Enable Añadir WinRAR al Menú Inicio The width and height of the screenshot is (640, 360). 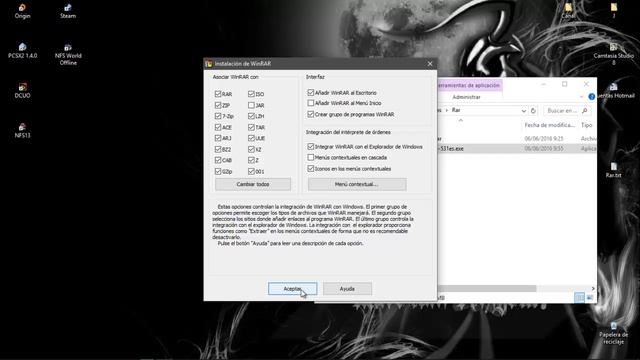click(311, 103)
